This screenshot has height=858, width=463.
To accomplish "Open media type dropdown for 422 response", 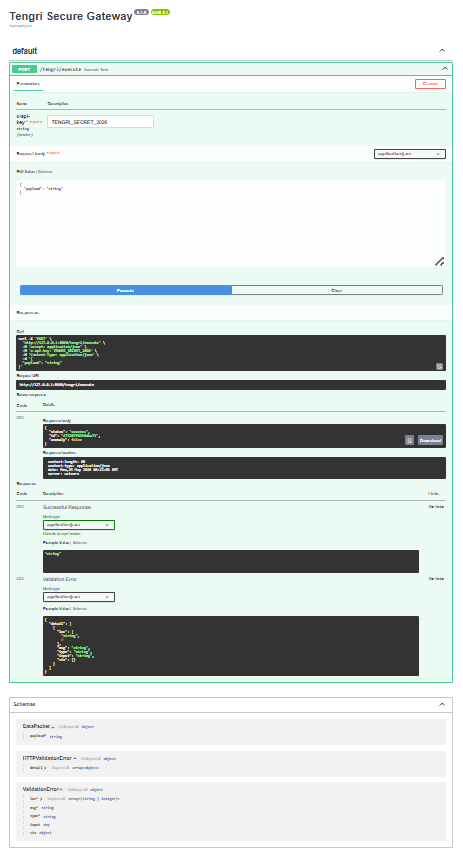I will (79, 596).
